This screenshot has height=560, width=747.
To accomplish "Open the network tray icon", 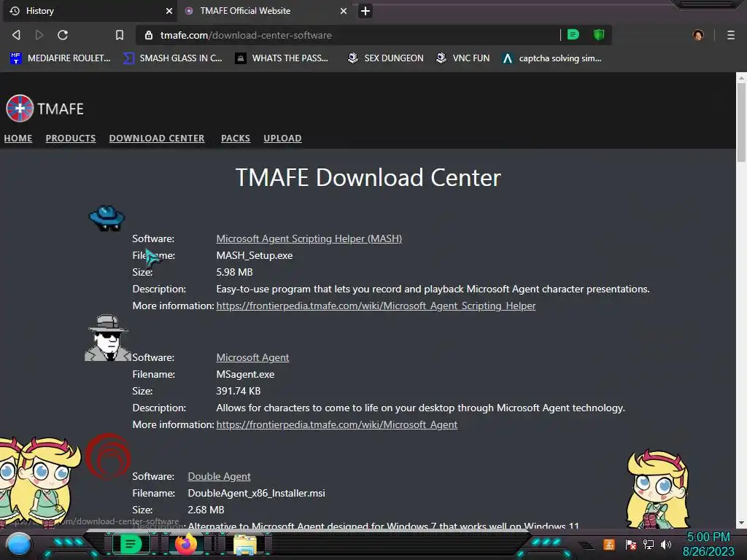I will point(649,544).
